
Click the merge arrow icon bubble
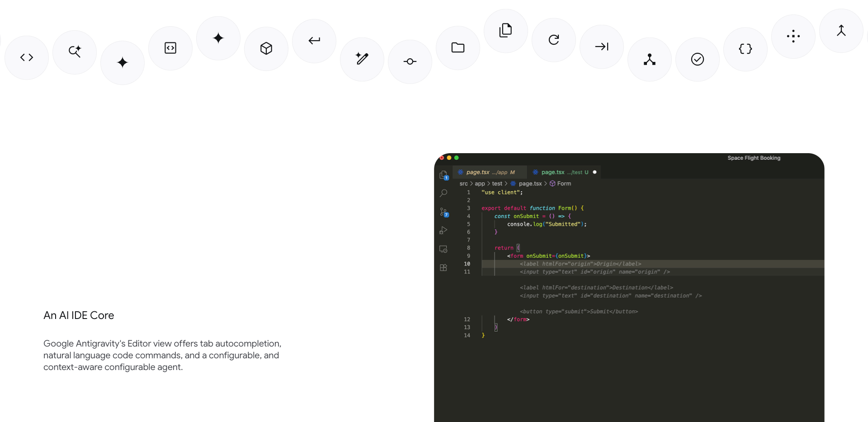click(x=841, y=31)
